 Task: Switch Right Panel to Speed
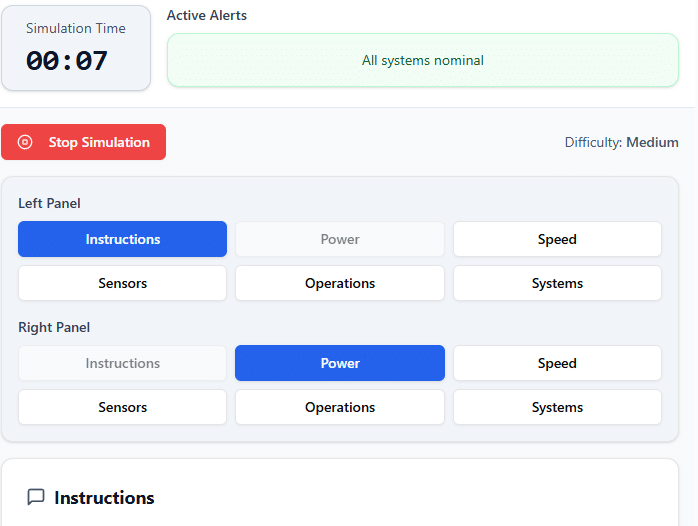click(x=557, y=363)
